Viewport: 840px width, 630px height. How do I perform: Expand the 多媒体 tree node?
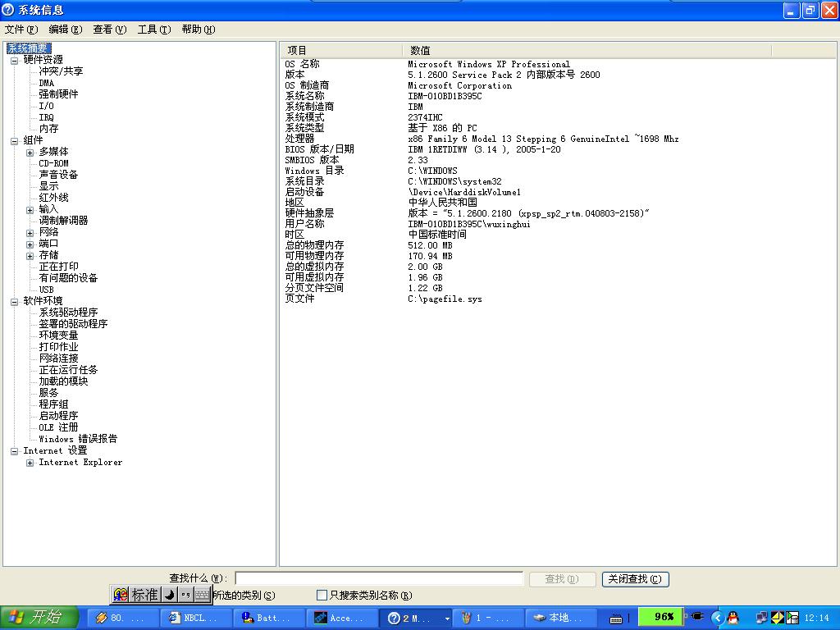tap(30, 152)
